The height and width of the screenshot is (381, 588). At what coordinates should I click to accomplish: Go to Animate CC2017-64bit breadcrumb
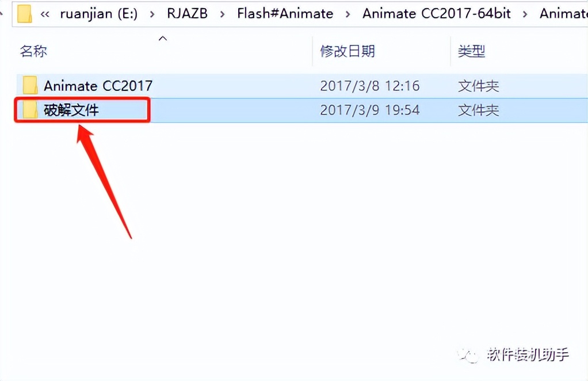(437, 13)
